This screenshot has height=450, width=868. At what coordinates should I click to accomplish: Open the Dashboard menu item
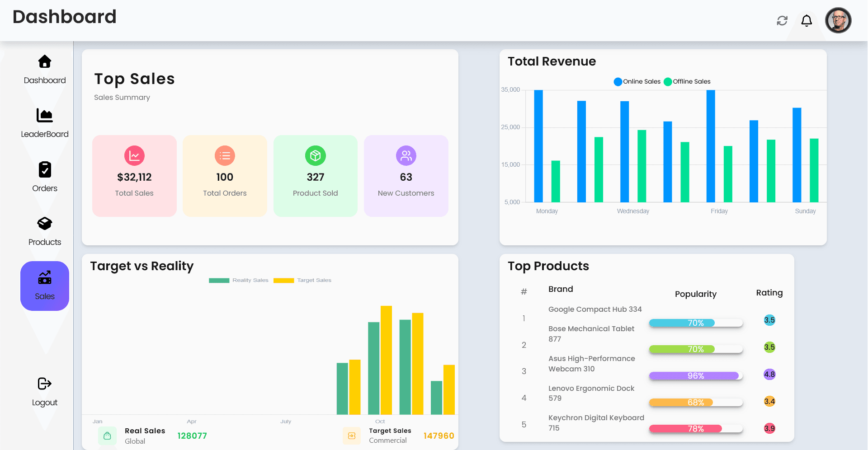[44, 80]
